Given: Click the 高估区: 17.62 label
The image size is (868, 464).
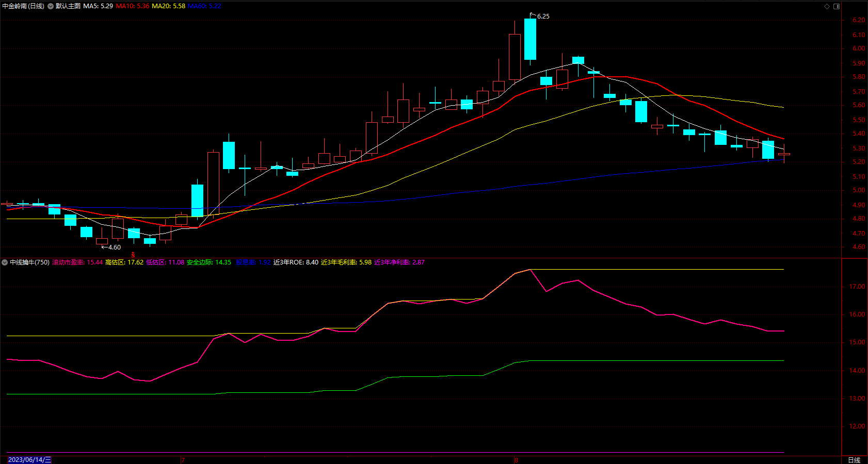Looking at the screenshot, I should [x=124, y=262].
